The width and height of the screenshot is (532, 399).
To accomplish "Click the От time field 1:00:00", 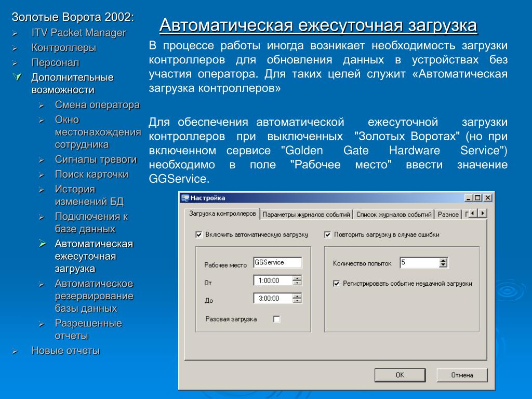I will pyautogui.click(x=273, y=281).
